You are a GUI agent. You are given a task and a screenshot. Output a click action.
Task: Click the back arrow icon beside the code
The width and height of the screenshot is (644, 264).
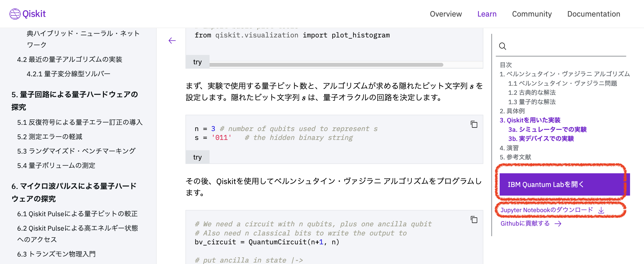point(172,40)
